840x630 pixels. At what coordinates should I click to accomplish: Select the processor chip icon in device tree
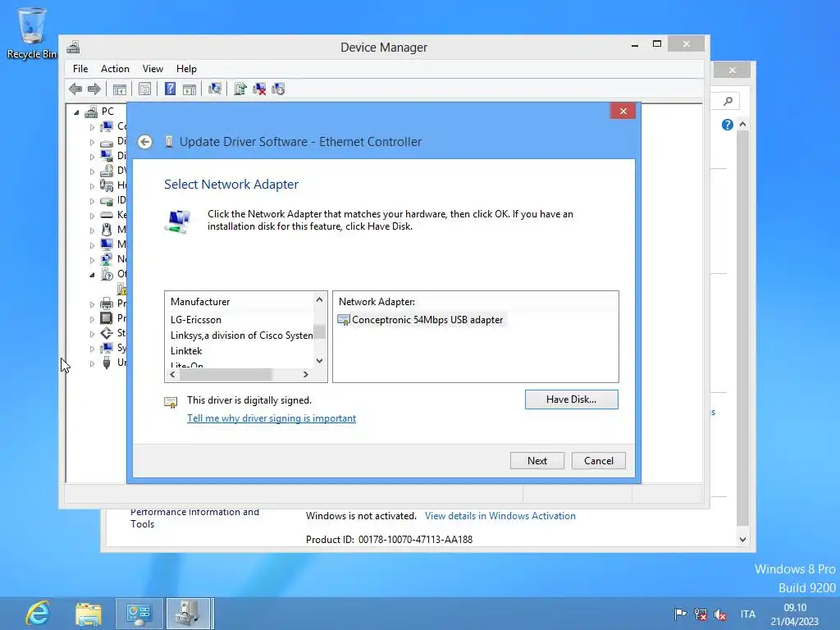click(x=107, y=317)
